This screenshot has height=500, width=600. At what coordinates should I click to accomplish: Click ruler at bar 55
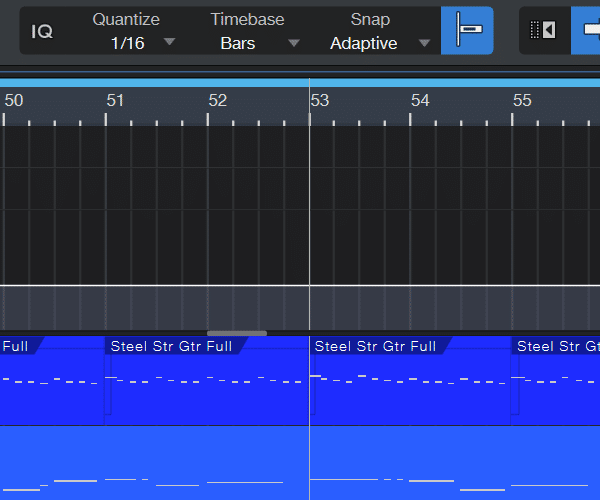click(x=522, y=101)
